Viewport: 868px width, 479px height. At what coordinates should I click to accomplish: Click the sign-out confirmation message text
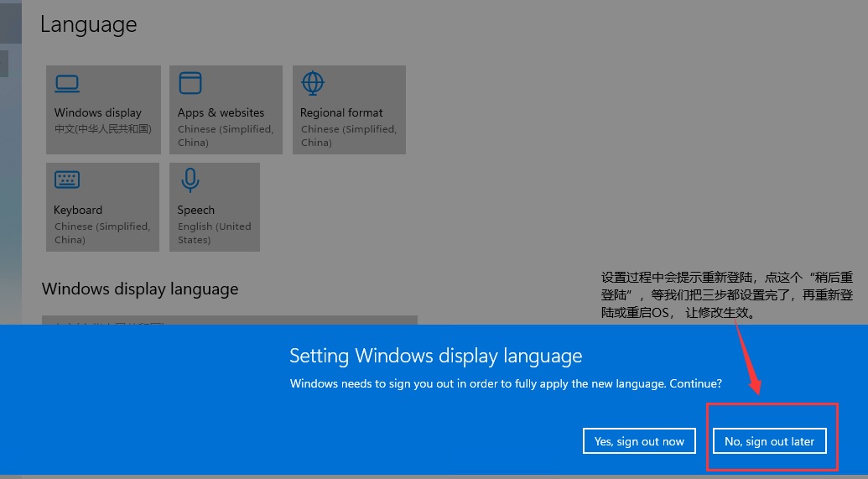(x=506, y=383)
